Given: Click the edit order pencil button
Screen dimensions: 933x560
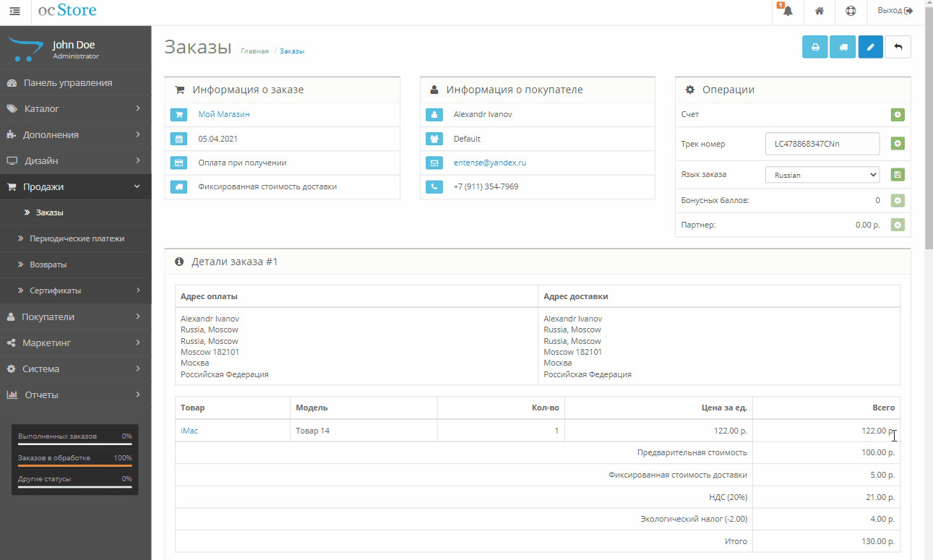Looking at the screenshot, I should point(870,47).
